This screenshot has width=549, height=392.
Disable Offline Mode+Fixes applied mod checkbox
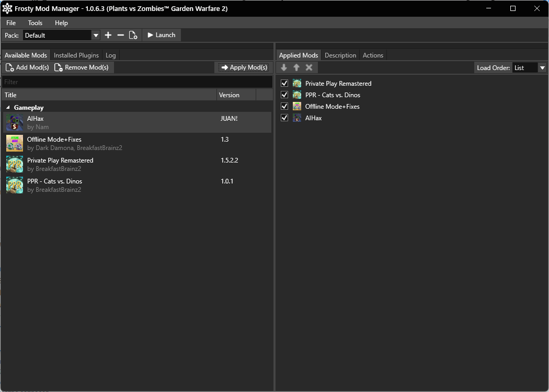pyautogui.click(x=284, y=107)
